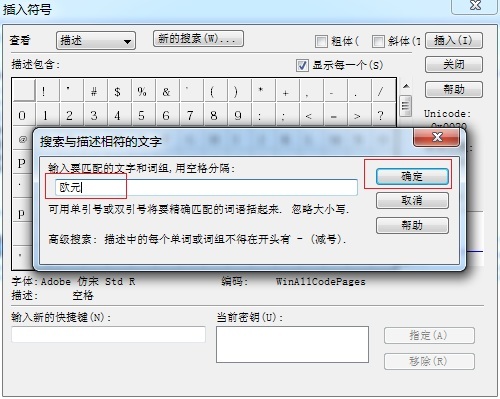Image resolution: width=500 pixels, height=399 pixels.
Task: Click the 'Unicode:' label
Action: pos(448,114)
